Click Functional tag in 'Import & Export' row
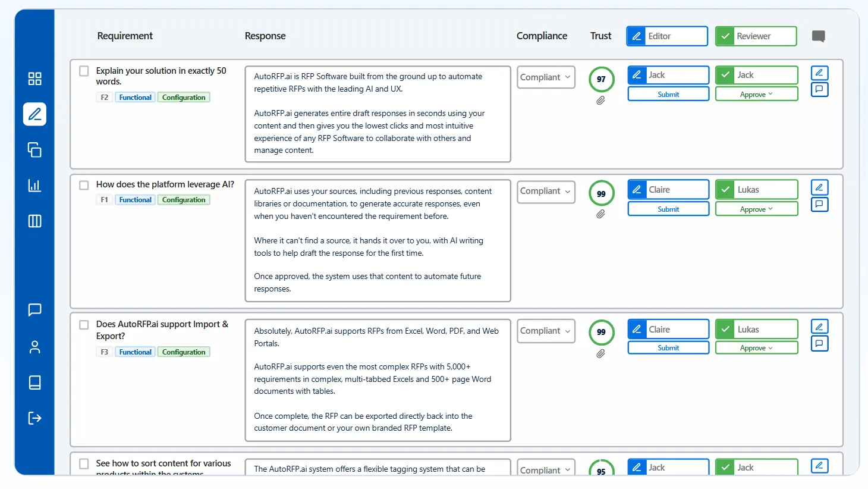 click(x=135, y=352)
